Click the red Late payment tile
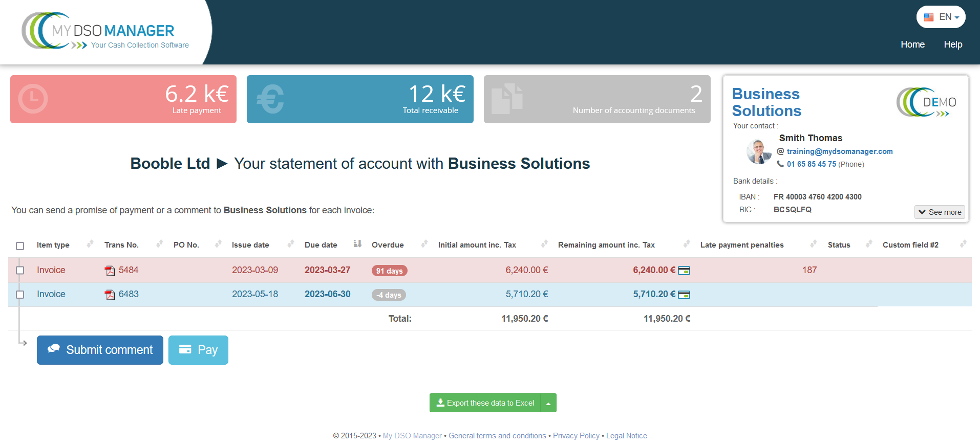The width and height of the screenshot is (980, 446). 123,99
